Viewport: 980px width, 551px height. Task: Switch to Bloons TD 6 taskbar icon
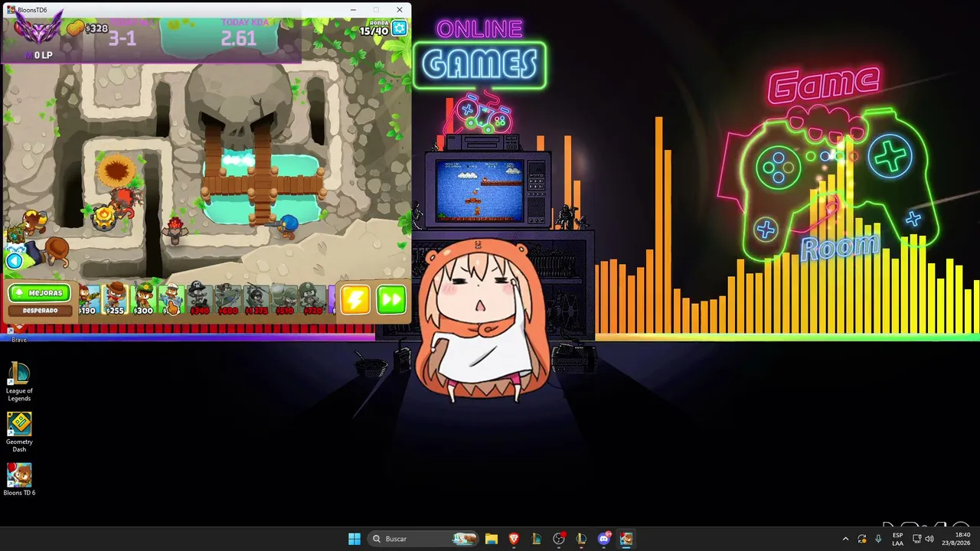coord(626,539)
